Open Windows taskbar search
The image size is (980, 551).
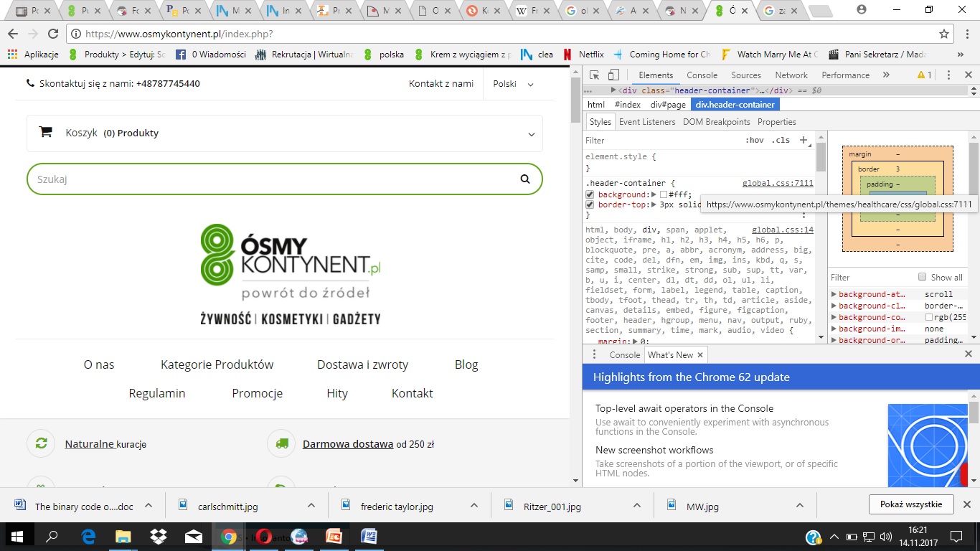pyautogui.click(x=52, y=537)
